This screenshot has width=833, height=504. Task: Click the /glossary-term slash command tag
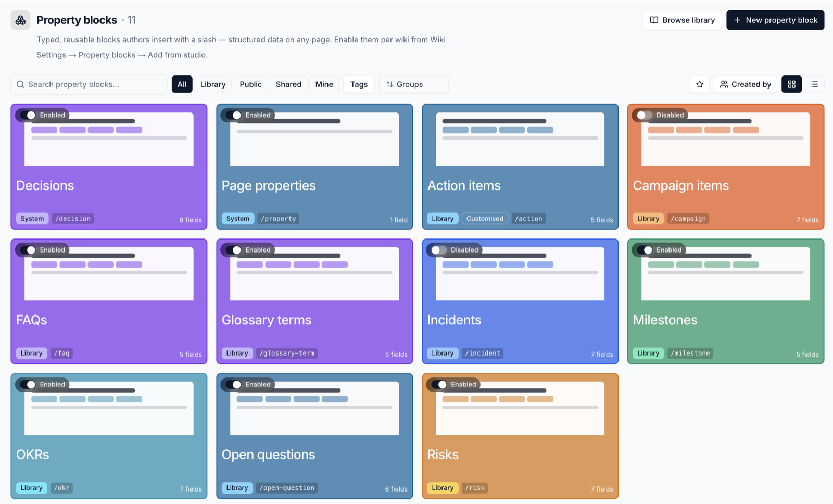pyautogui.click(x=287, y=353)
